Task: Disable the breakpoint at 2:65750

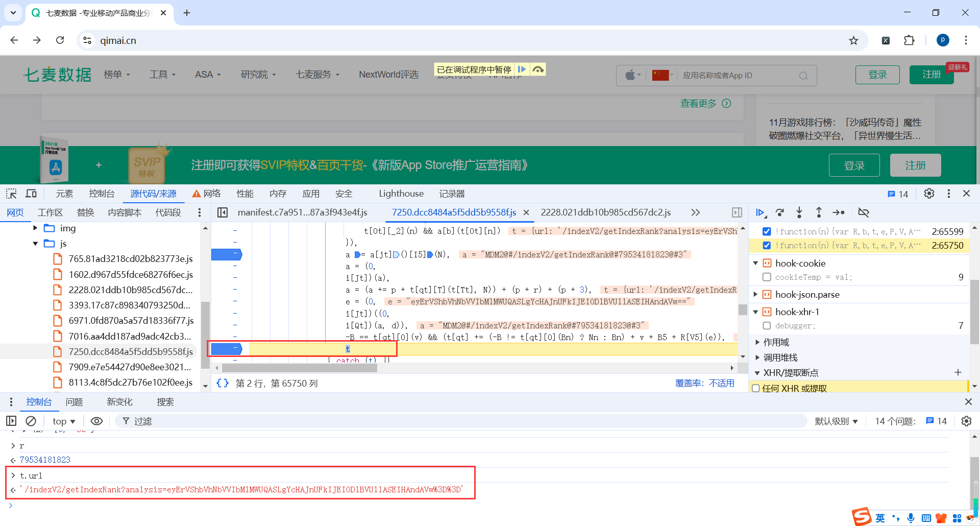Action: click(x=767, y=246)
